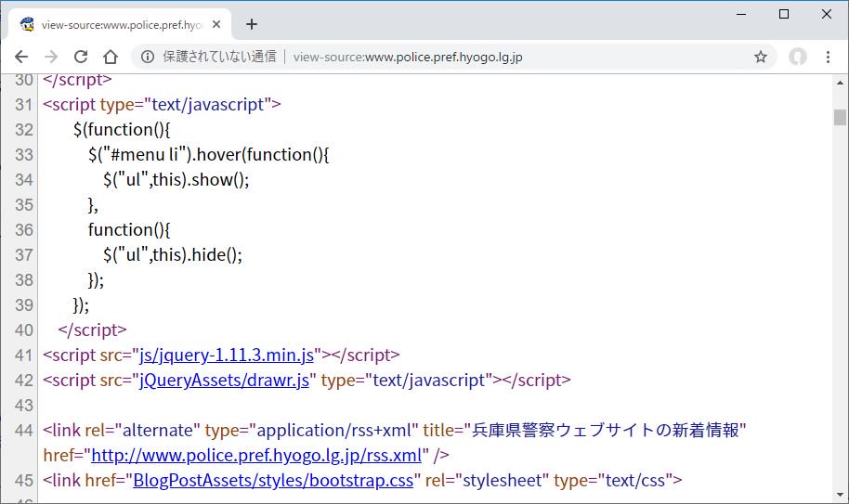Minimize the browser window
849x504 pixels.
742,14
